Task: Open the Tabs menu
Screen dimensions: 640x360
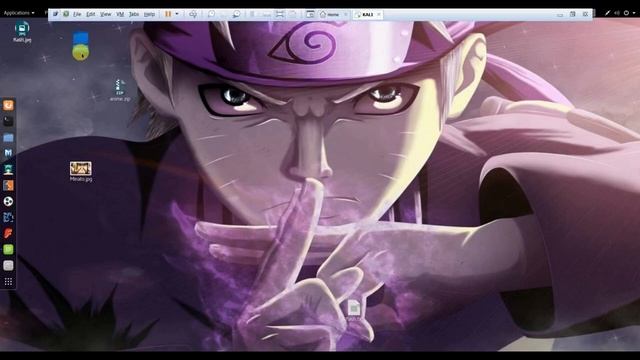Action: [134, 14]
